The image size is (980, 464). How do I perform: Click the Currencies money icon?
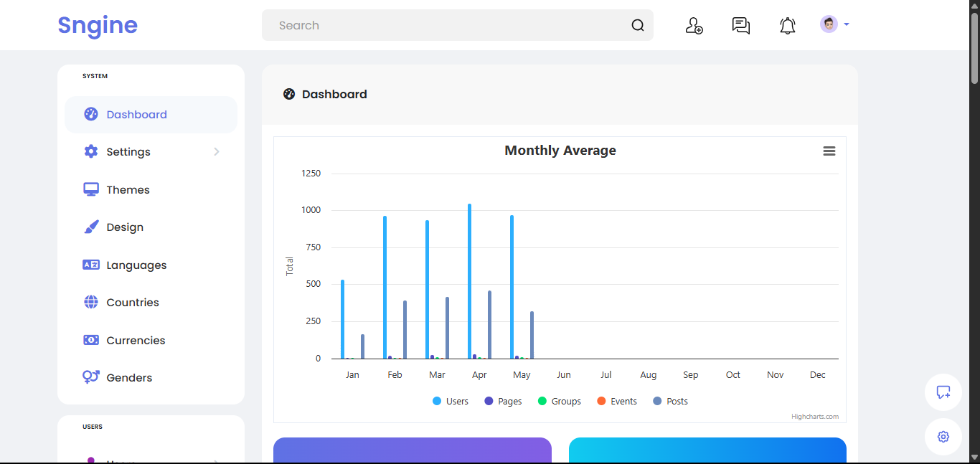91,340
